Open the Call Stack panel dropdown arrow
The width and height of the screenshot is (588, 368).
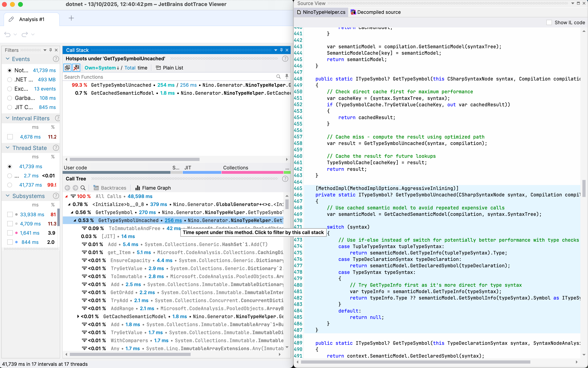point(276,50)
